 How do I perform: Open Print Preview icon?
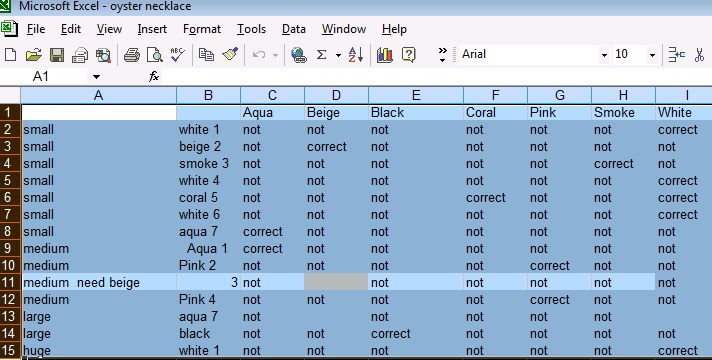tap(155, 55)
